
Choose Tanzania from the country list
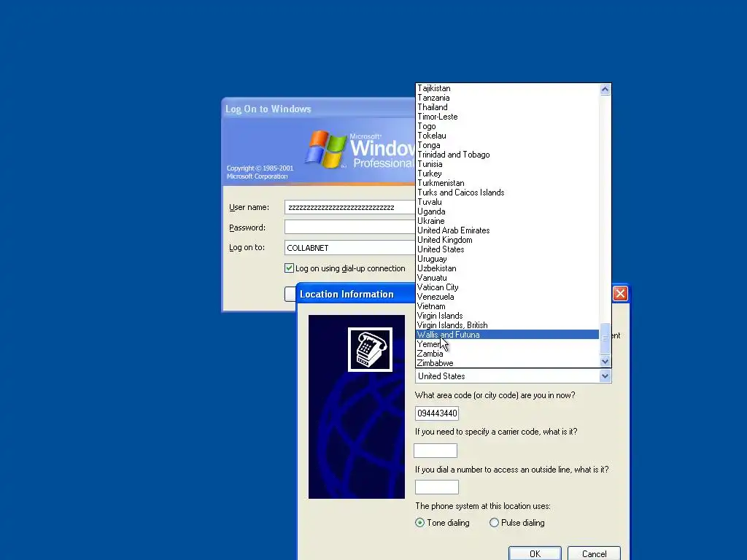pyautogui.click(x=508, y=98)
